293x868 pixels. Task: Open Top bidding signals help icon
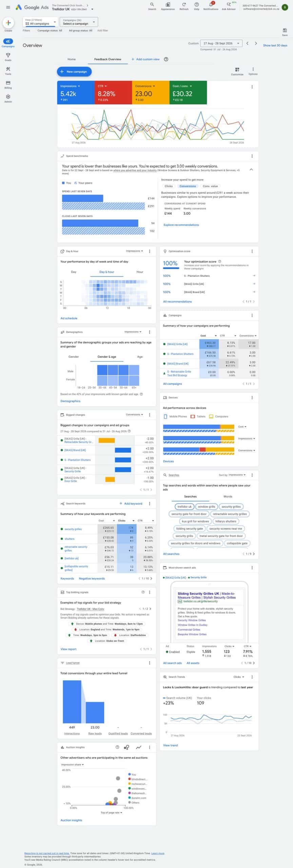[x=143, y=592]
